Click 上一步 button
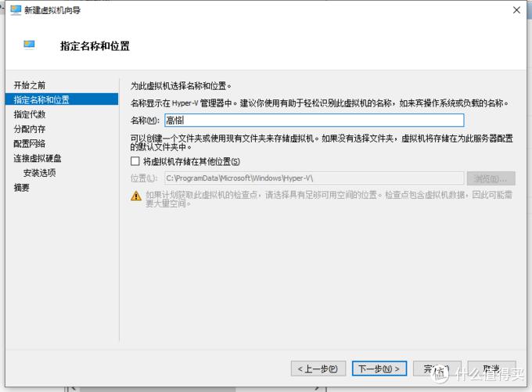 (x=318, y=369)
